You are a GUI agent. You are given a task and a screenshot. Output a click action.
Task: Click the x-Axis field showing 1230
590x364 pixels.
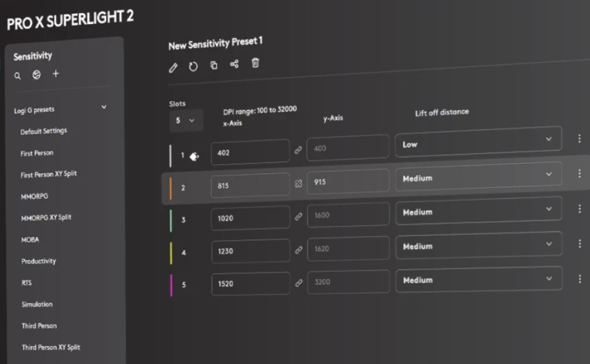click(x=251, y=251)
